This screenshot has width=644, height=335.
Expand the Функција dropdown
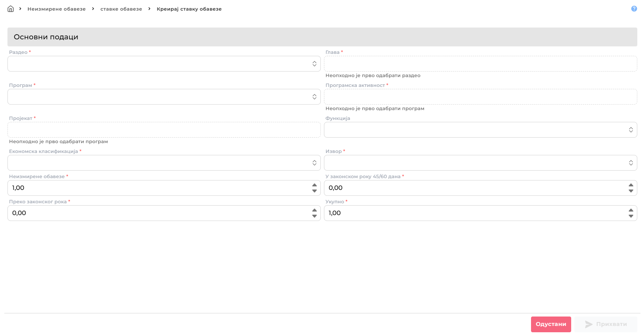tap(480, 130)
